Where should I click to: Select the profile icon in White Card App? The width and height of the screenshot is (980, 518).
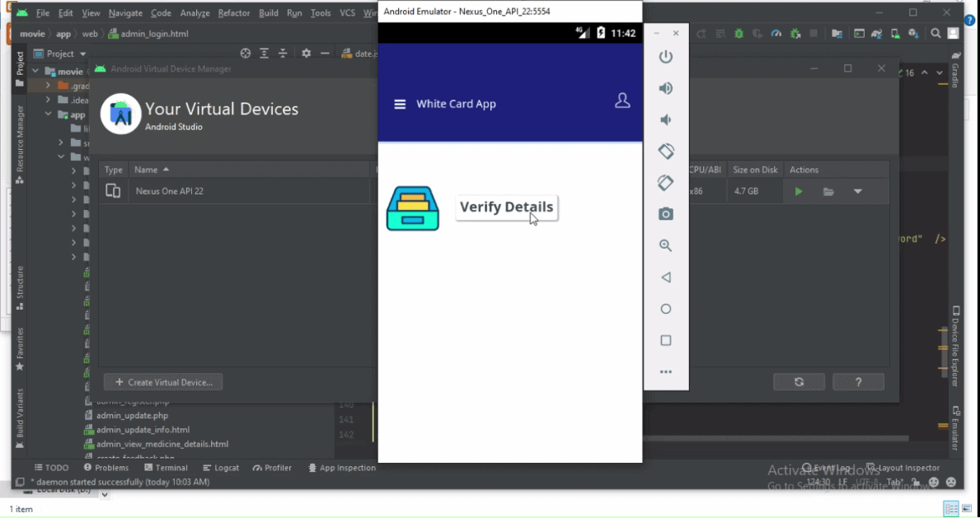[622, 99]
